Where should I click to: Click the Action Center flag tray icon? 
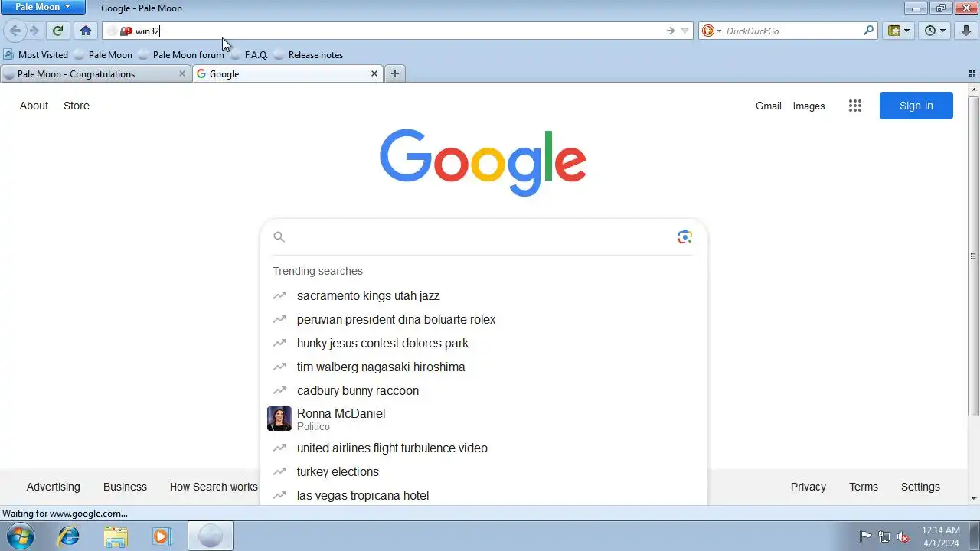point(865,536)
